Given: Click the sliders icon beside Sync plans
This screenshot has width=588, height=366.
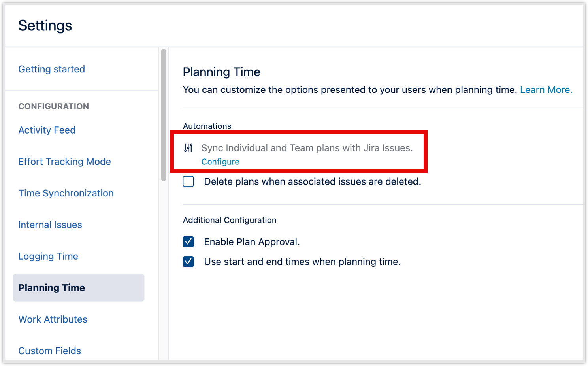Looking at the screenshot, I should (188, 148).
